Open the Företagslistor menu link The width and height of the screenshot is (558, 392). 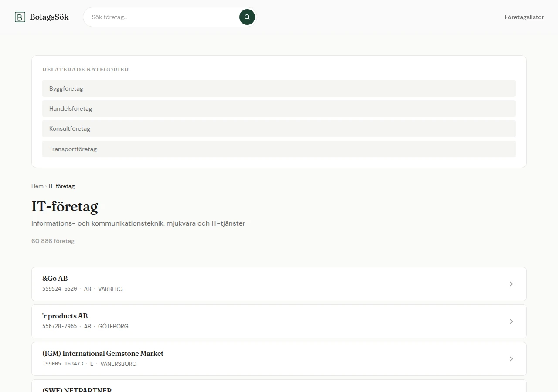tap(524, 17)
